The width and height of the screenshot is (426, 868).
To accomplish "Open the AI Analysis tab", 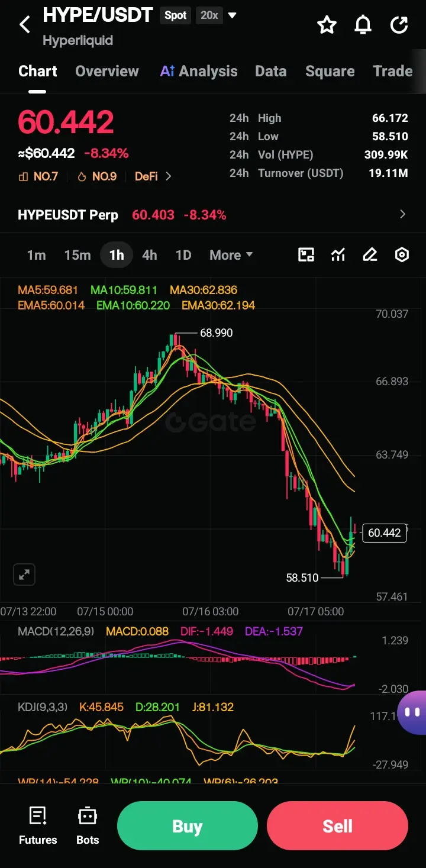I will tap(199, 71).
